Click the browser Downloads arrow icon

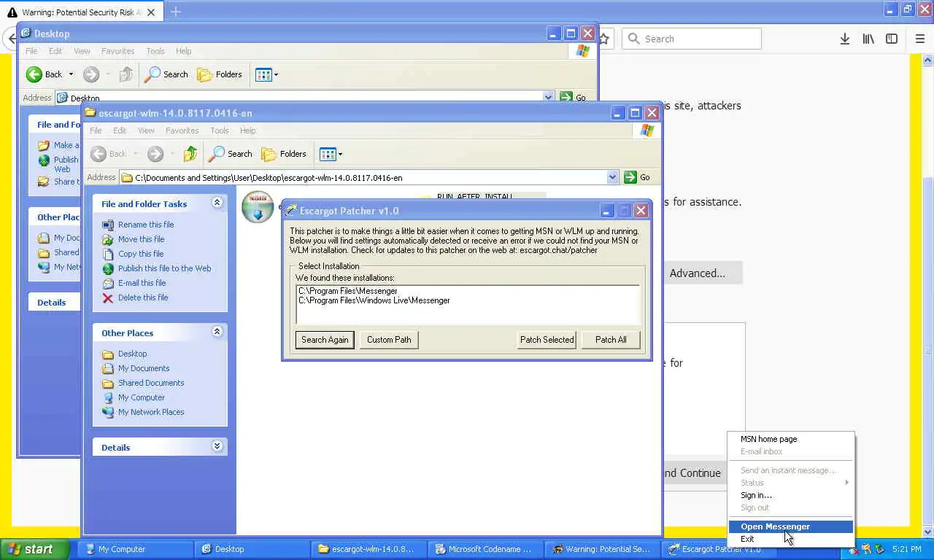[844, 39]
